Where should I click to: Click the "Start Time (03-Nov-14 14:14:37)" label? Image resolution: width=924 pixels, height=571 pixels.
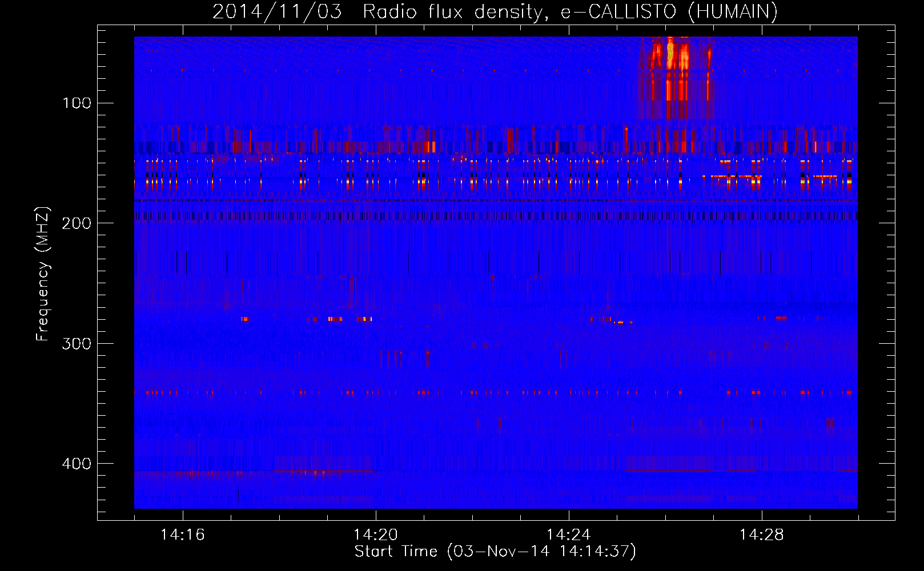point(495,552)
